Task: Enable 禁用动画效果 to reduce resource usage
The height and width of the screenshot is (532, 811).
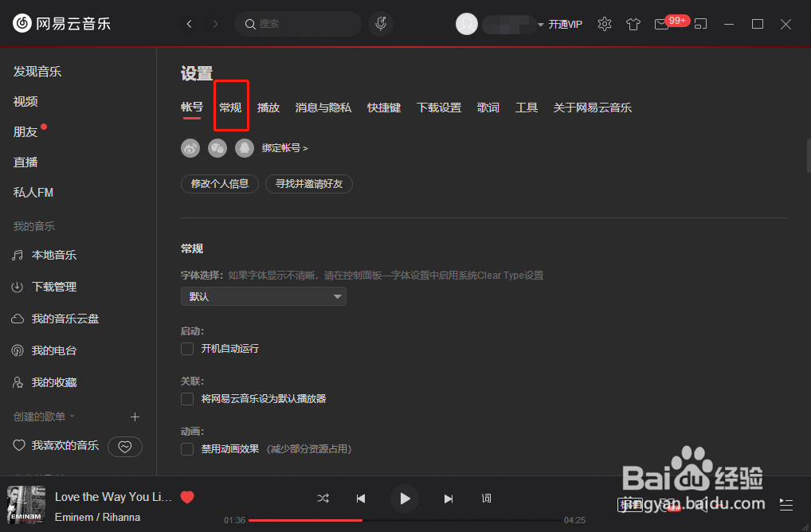Action: pyautogui.click(x=186, y=448)
